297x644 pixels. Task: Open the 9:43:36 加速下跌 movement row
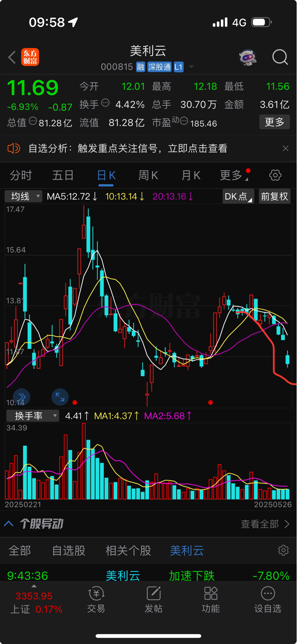[148, 576]
